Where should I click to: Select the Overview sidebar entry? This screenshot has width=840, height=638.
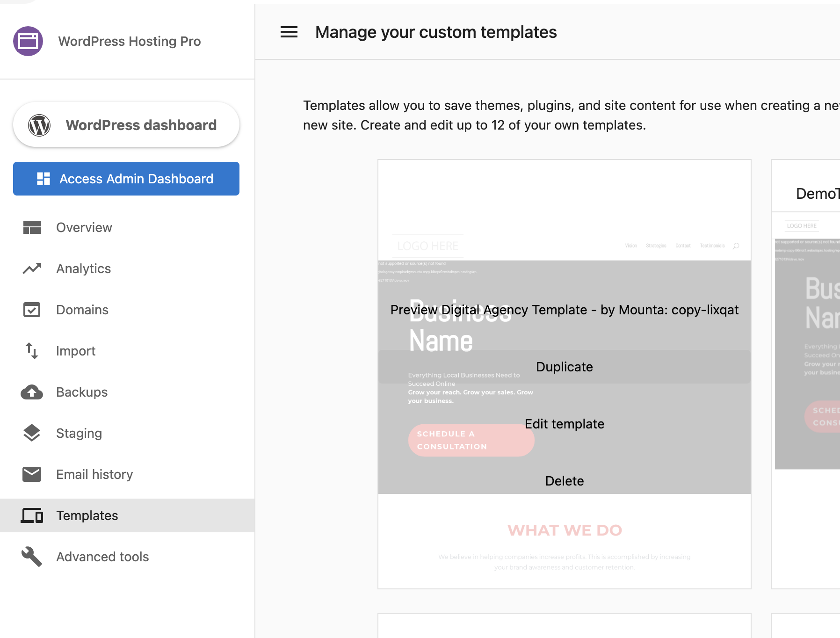coord(84,227)
